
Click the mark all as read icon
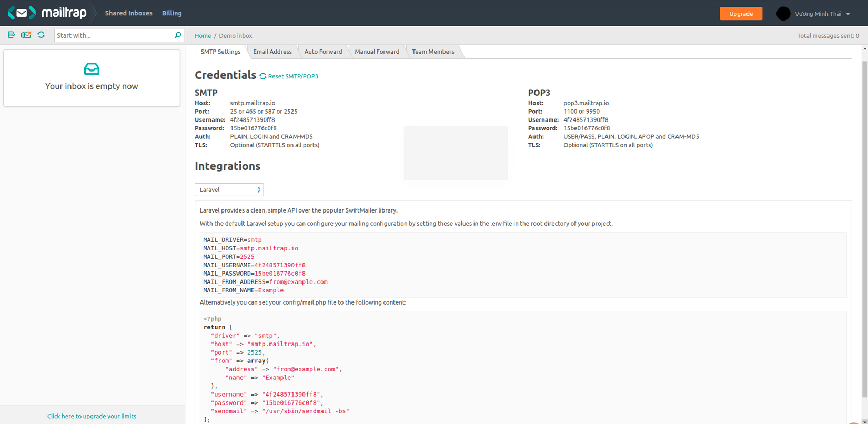[x=11, y=35]
